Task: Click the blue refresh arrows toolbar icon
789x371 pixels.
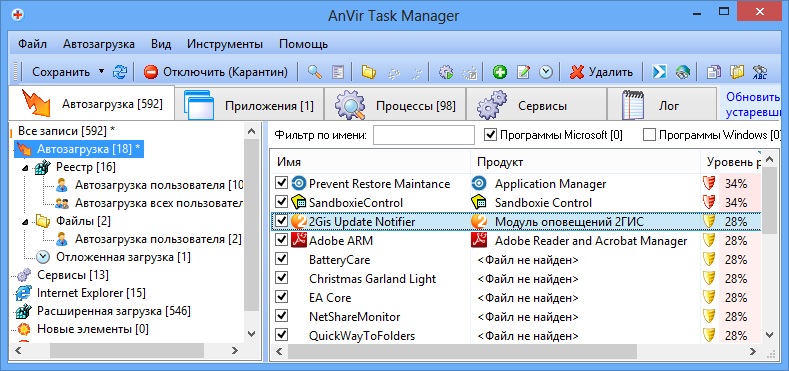Action: click(120, 72)
